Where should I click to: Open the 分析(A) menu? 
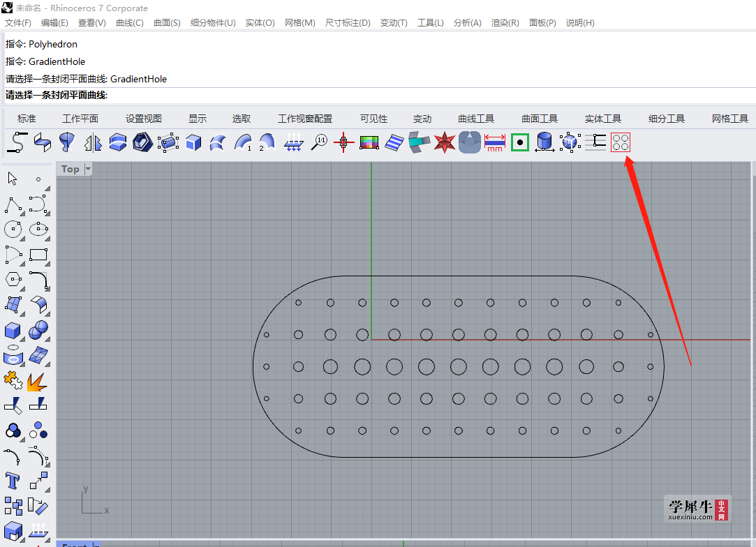point(467,22)
